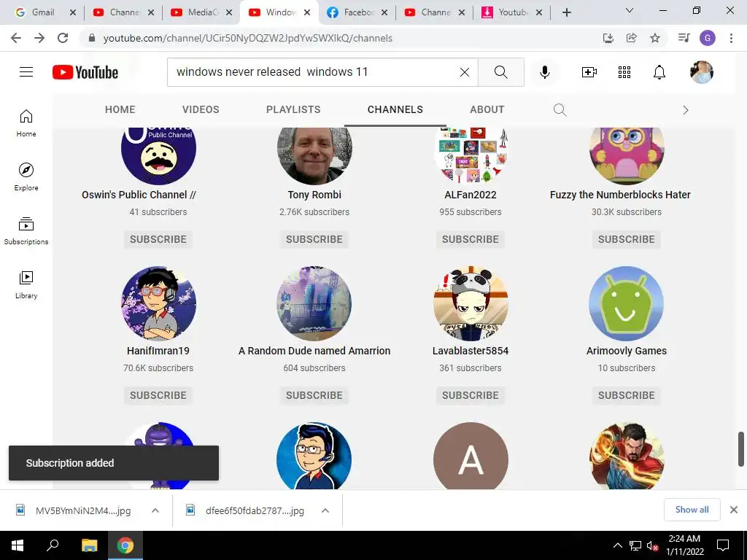Go to Home in the sidebar
The height and width of the screenshot is (560, 747).
coord(26,123)
